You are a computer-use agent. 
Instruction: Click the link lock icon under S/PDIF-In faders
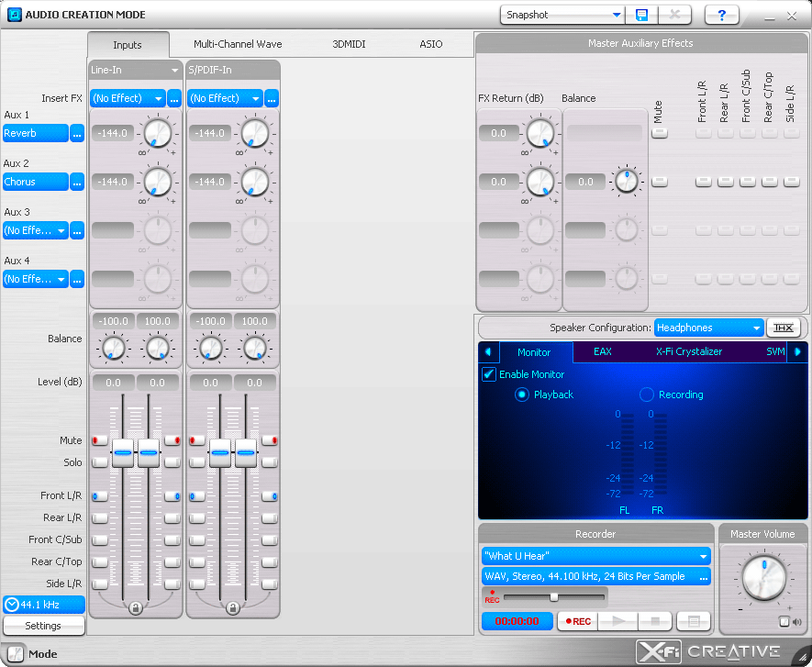pyautogui.click(x=233, y=607)
